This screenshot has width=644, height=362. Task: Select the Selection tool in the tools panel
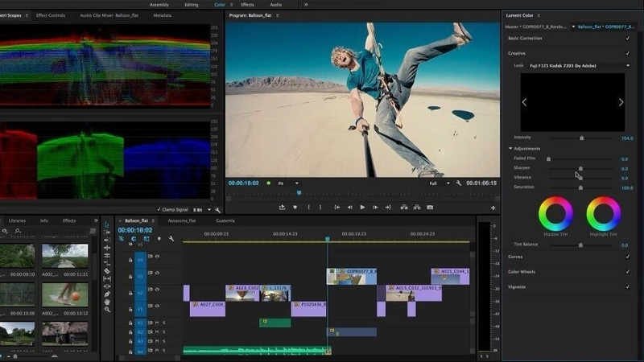107,224
